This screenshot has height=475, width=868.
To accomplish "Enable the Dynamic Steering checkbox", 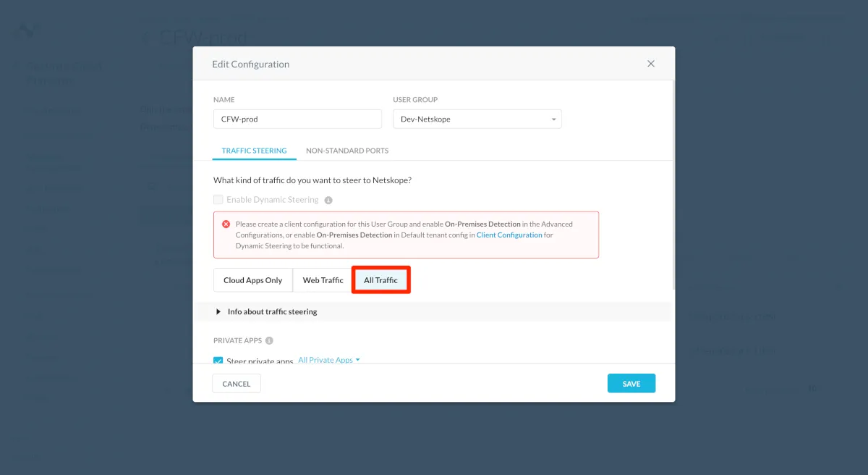I will (x=218, y=200).
